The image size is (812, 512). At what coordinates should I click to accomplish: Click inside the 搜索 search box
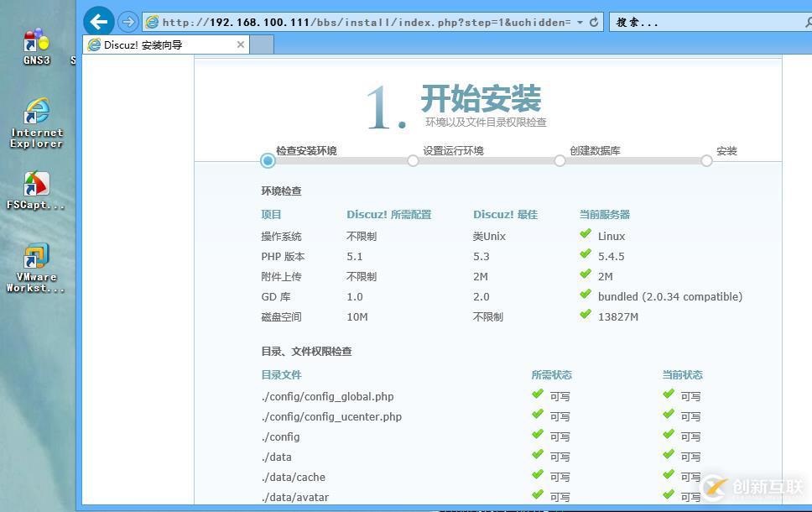pyautogui.click(x=705, y=23)
